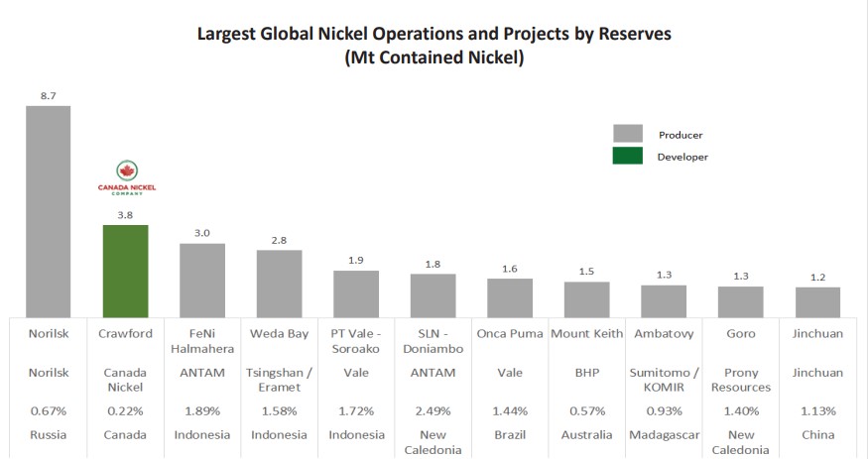Select the 2.49% grade value
The height and width of the screenshot is (459, 868).
click(433, 410)
